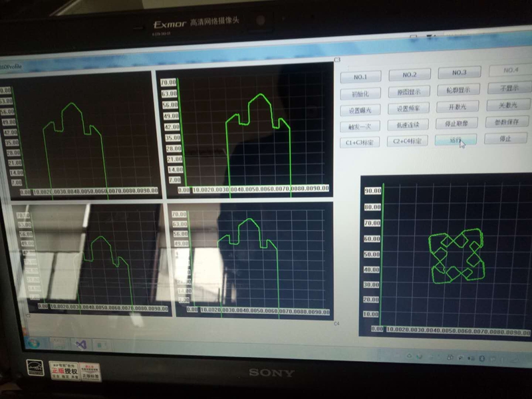Select camera NO.2 button

[x=409, y=74]
